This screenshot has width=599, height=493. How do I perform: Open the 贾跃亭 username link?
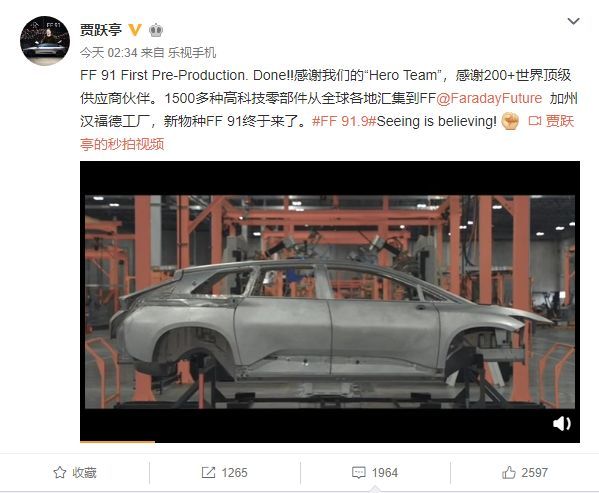click(x=101, y=30)
